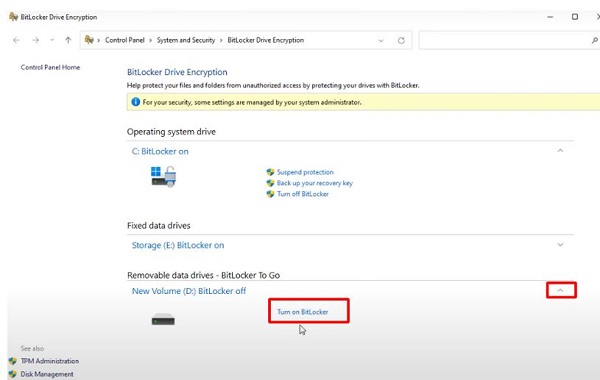
Task: Click the 'See also' label
Action: point(32,348)
